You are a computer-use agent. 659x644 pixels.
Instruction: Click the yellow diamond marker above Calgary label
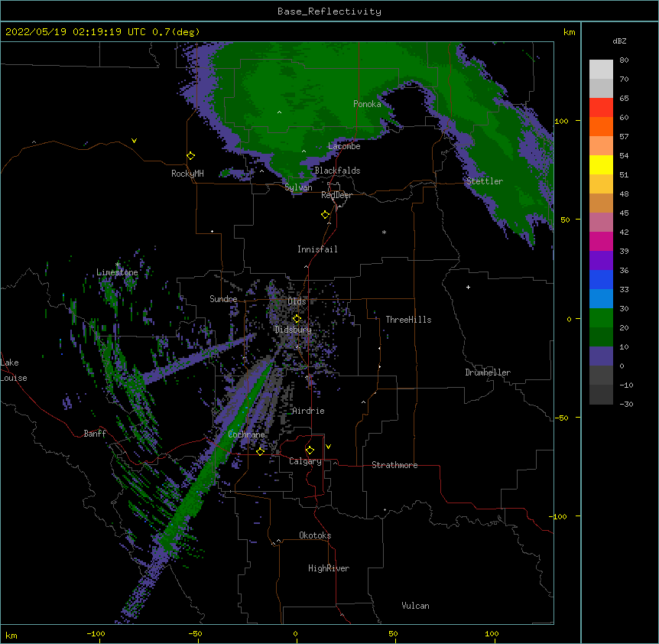coord(310,450)
